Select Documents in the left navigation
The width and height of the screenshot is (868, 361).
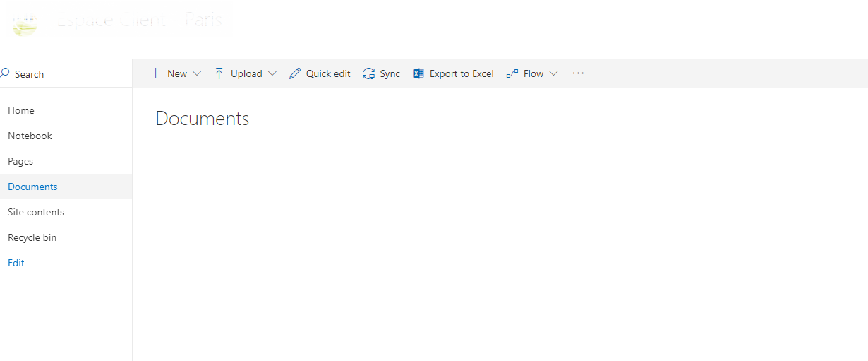(32, 187)
